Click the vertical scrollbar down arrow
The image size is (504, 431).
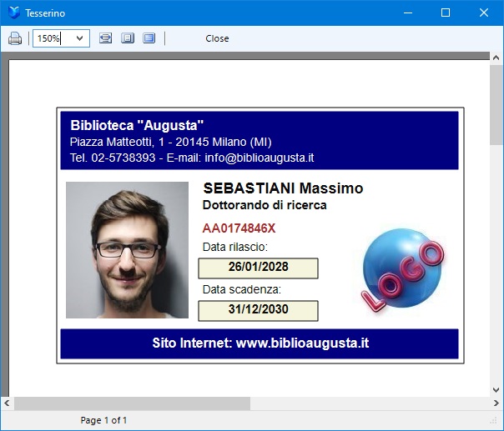pyautogui.click(x=496, y=390)
